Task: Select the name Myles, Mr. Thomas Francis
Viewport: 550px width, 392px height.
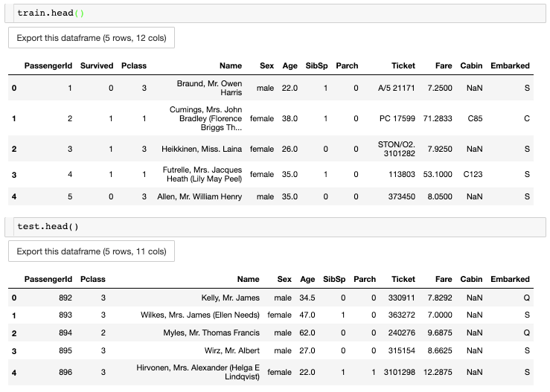Action: click(211, 332)
